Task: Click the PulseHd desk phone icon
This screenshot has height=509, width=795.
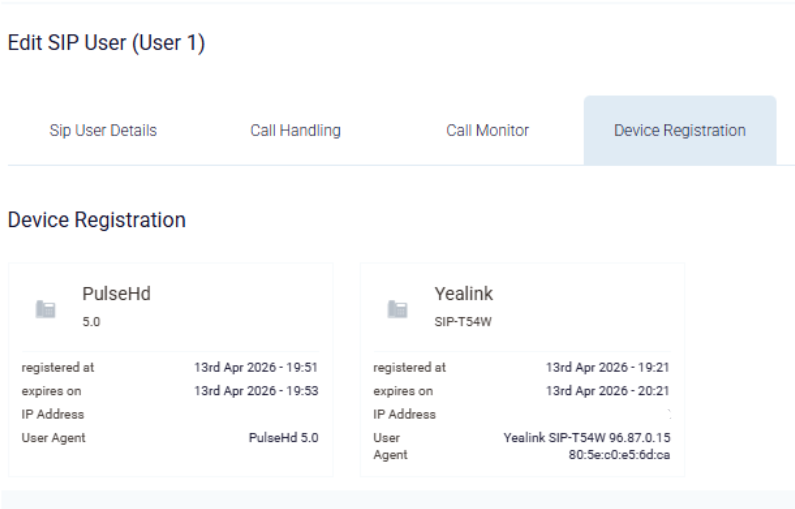Action: click(x=45, y=309)
